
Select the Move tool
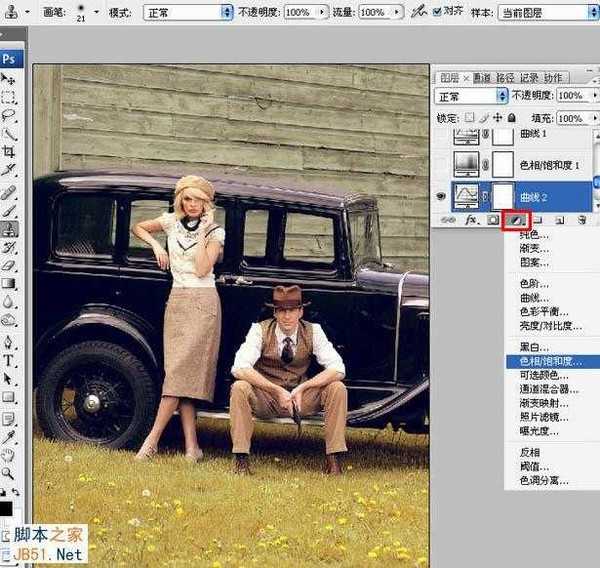(x=9, y=79)
